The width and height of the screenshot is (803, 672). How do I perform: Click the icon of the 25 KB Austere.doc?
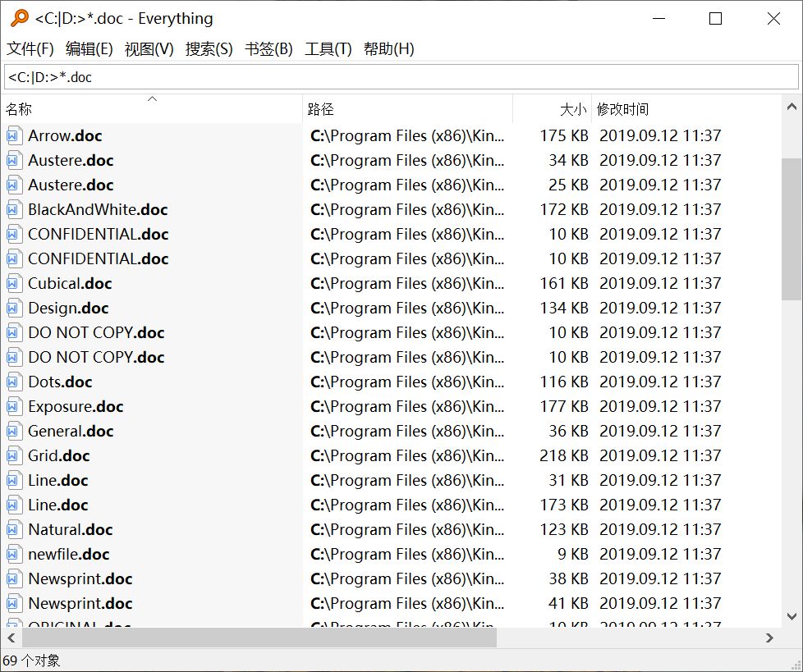pos(13,185)
